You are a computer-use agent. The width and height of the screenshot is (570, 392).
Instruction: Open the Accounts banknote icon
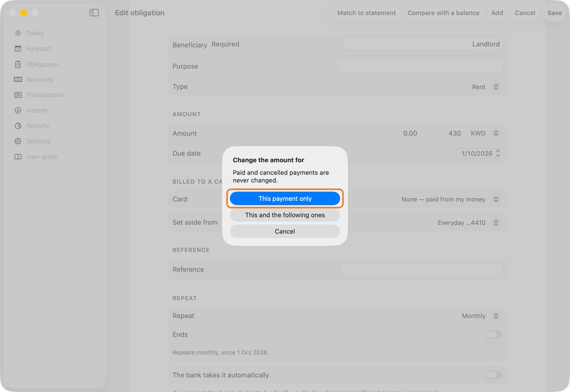pyautogui.click(x=18, y=80)
